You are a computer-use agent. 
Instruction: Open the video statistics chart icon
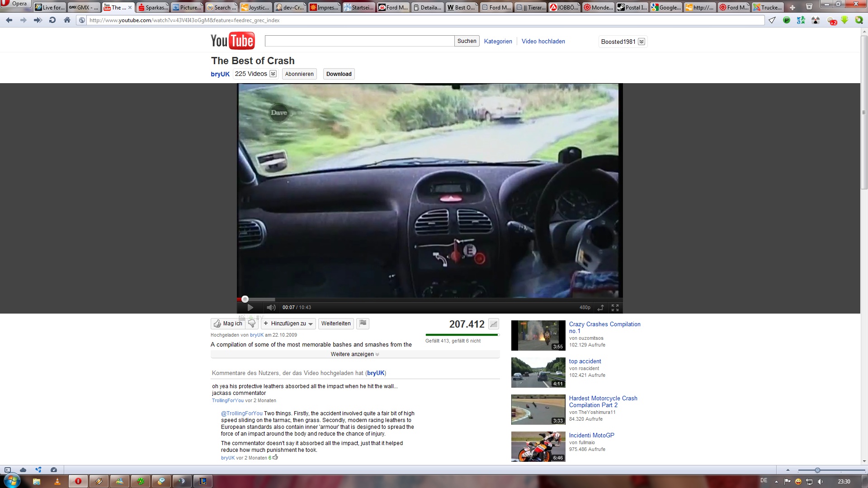(494, 324)
